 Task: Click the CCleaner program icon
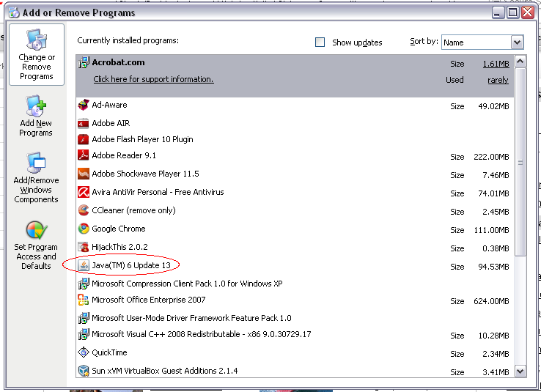[84, 211]
